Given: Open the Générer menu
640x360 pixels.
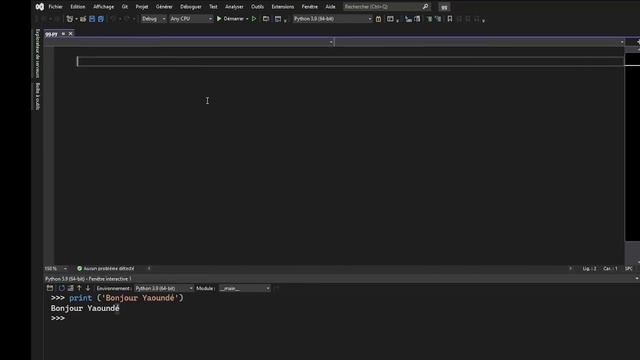Looking at the screenshot, I should pos(164,7).
